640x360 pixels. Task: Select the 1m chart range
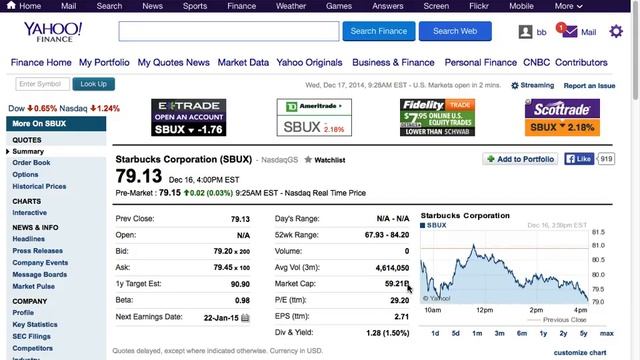click(477, 333)
